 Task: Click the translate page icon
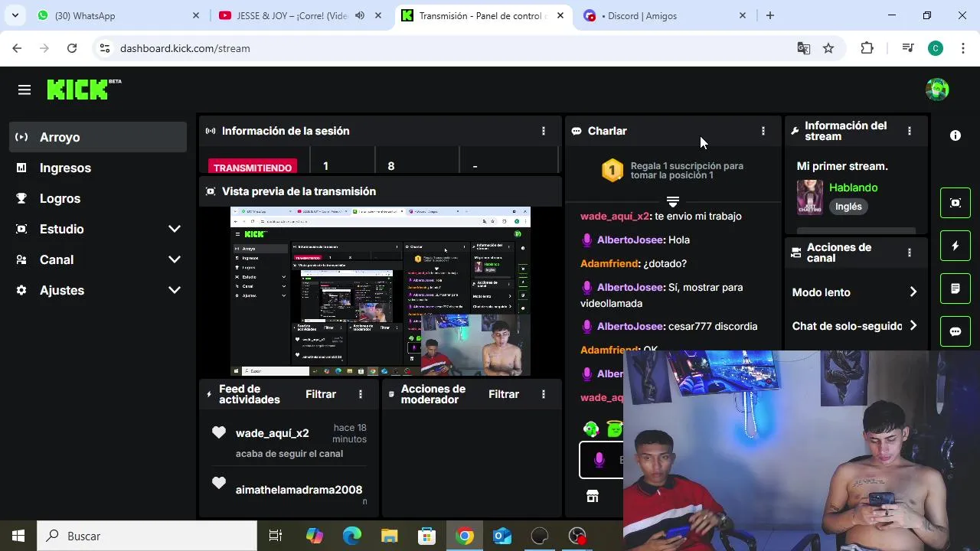[803, 48]
